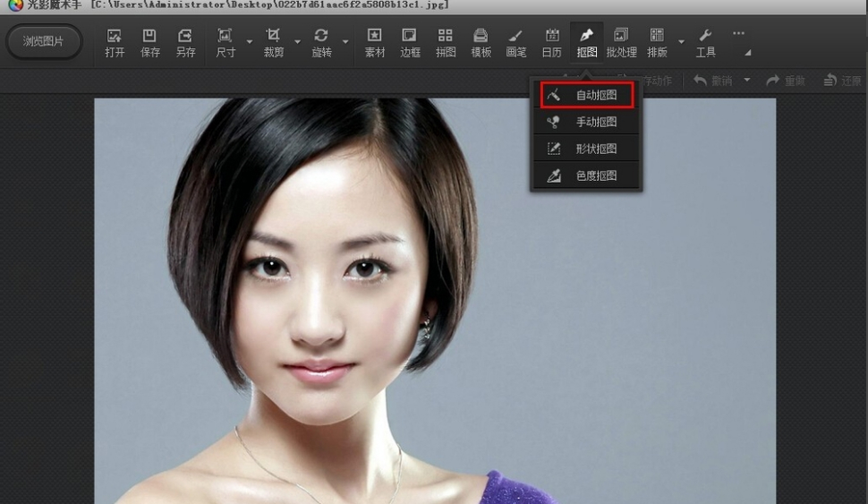Open the 批处理 (Batch Process) tool
The height and width of the screenshot is (504, 868).
[x=621, y=42]
